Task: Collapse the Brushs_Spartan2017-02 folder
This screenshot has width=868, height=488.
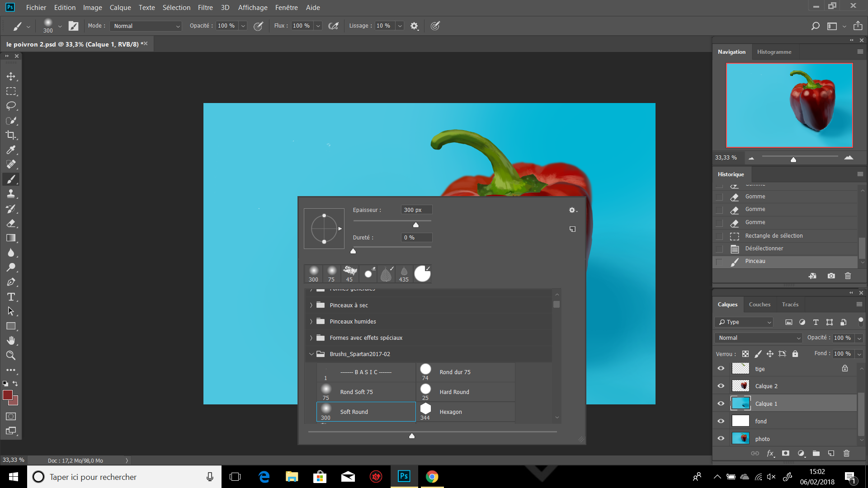Action: pos(311,354)
